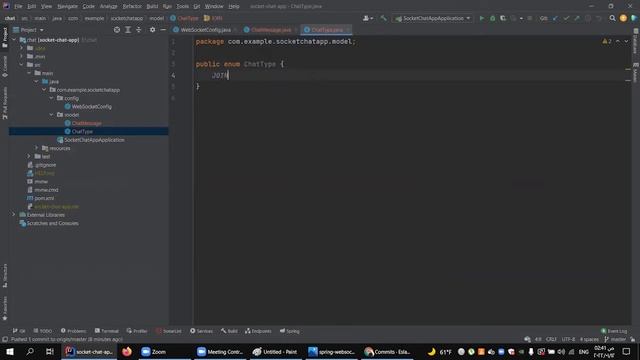
Task: Click the Git rollback arrow icon
Action: tap(599, 18)
